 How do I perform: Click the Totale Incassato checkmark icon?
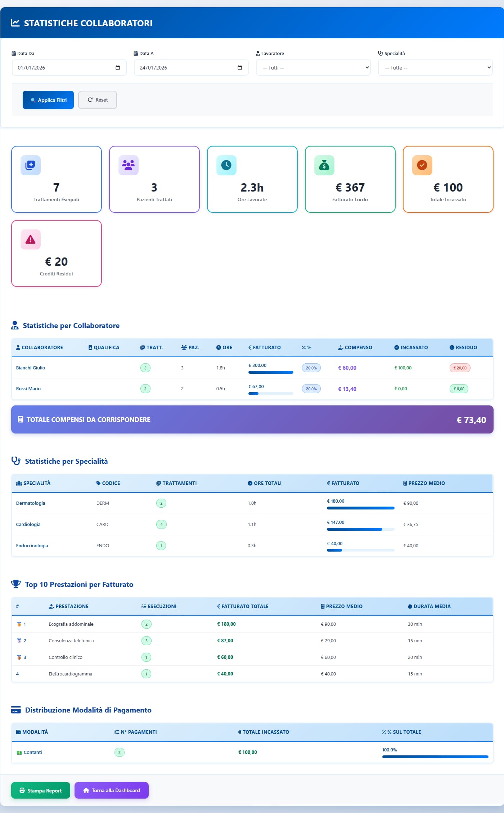click(422, 165)
